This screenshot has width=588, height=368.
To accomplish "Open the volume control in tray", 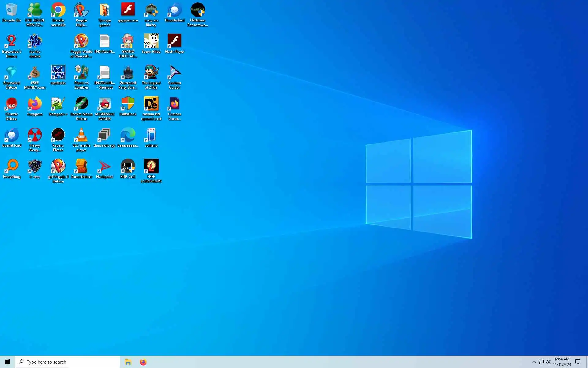I will tap(548, 362).
